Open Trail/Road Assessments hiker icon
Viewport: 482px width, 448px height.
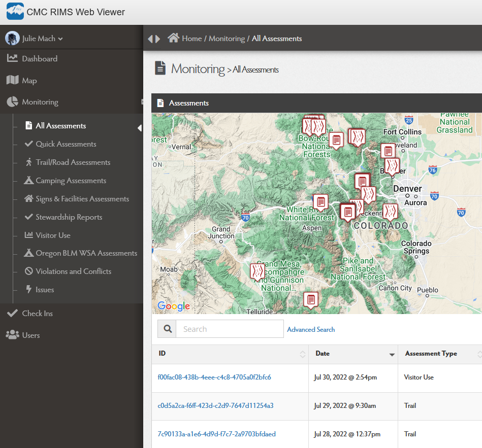[x=28, y=162]
